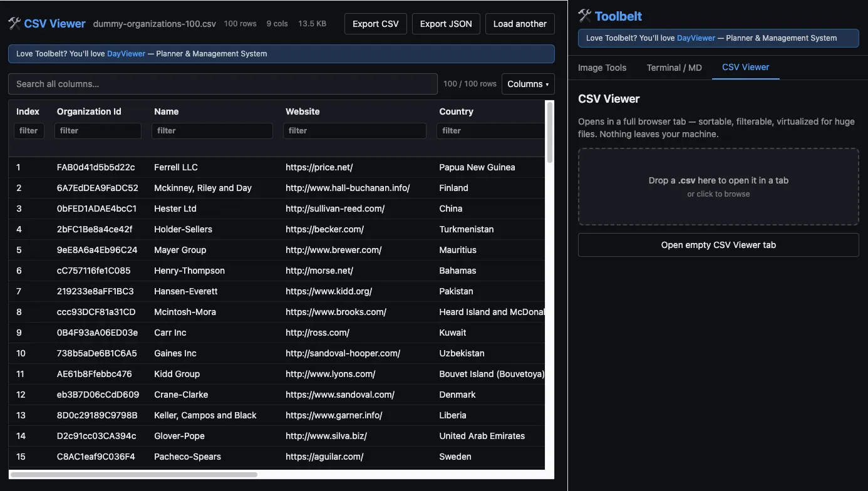Image resolution: width=868 pixels, height=491 pixels.
Task: Click the CSV Viewer heading in Toolbelt panel
Action: pos(609,99)
